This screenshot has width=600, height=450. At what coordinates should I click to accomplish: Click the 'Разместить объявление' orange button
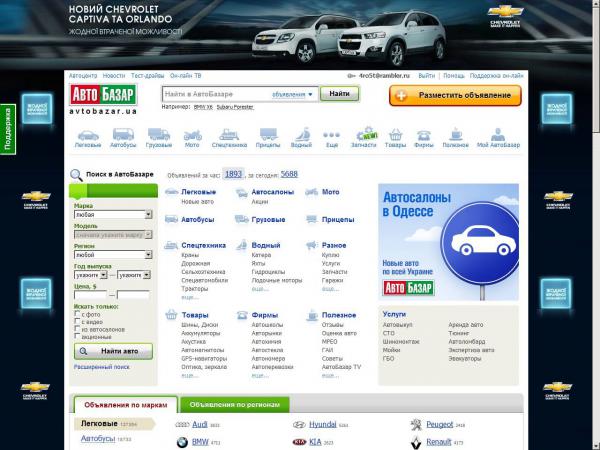(455, 95)
